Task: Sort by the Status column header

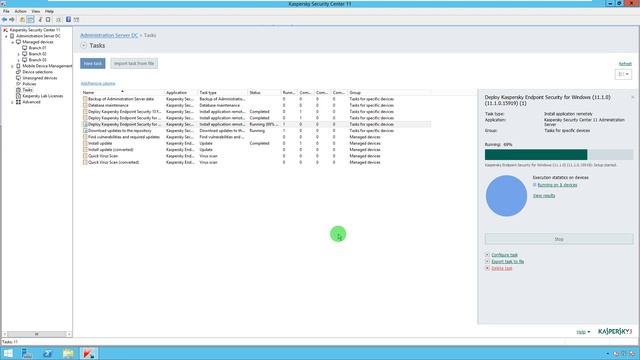Action: 264,93
